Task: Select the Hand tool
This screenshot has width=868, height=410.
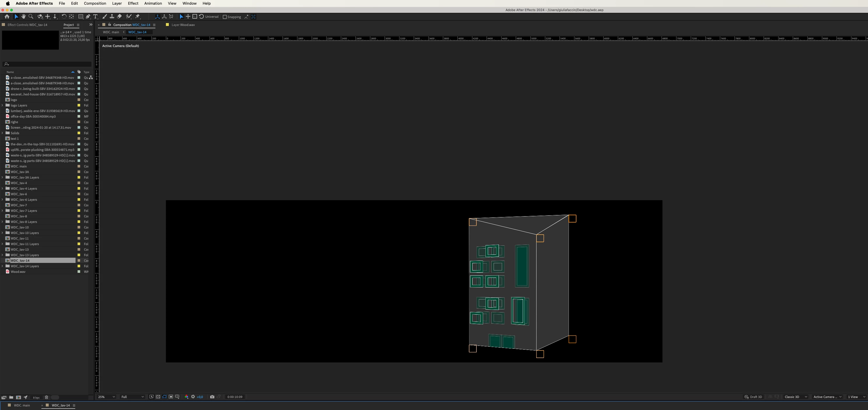Action: tap(23, 17)
